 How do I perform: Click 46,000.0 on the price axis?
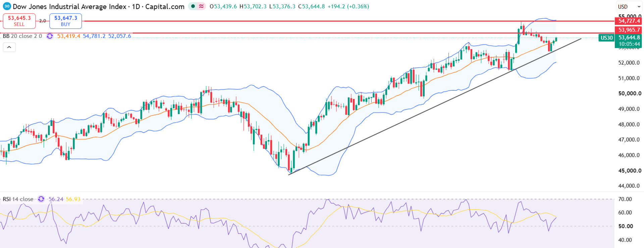[x=629, y=155]
